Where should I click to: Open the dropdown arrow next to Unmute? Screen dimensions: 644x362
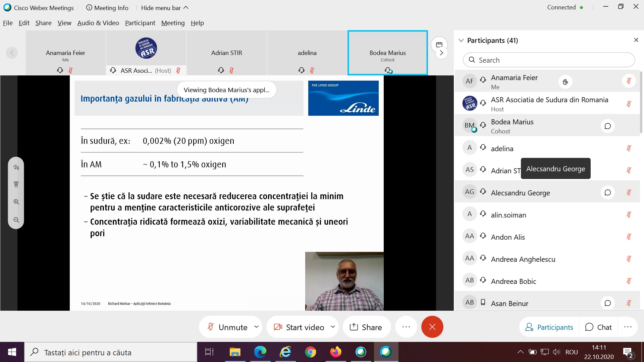(257, 326)
